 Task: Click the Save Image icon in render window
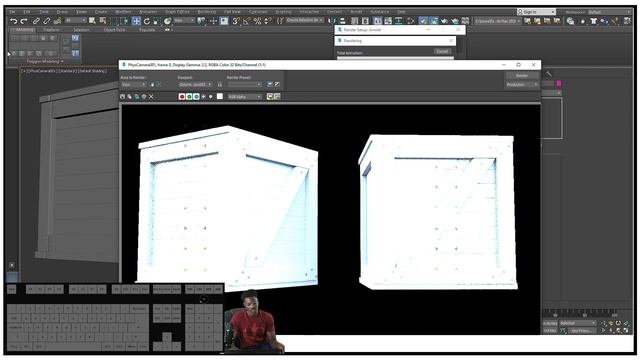click(x=122, y=97)
